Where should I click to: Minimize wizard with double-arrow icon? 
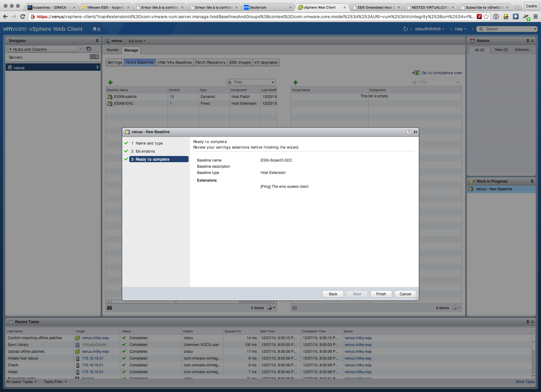[x=415, y=132]
